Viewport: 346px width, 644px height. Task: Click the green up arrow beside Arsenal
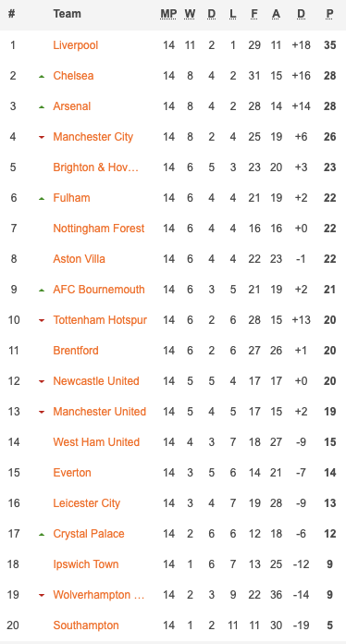tap(42, 106)
